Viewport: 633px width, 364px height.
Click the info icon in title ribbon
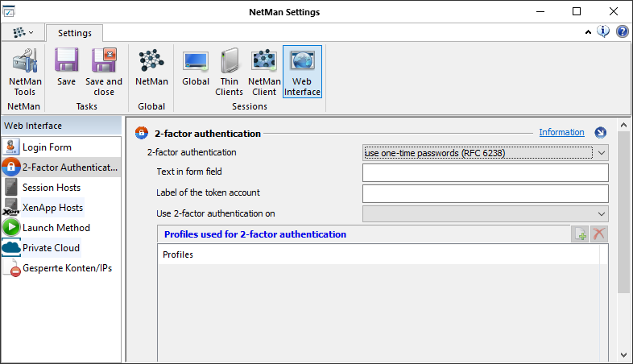603,31
